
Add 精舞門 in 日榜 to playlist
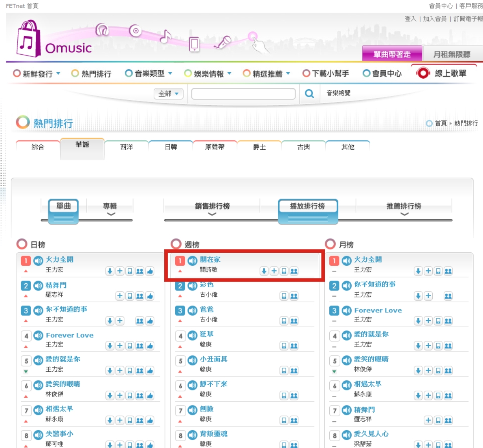120,296
